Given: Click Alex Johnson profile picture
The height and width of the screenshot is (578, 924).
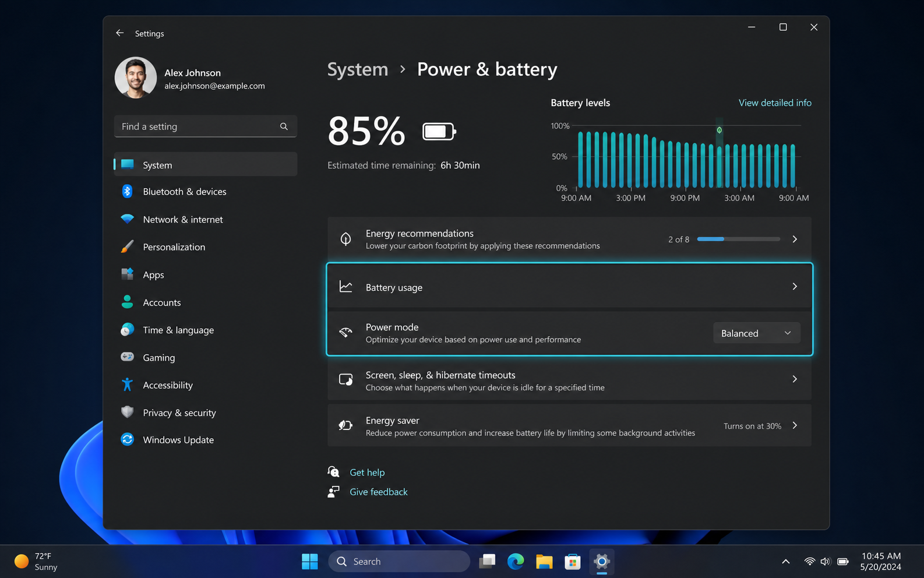Looking at the screenshot, I should point(136,77).
